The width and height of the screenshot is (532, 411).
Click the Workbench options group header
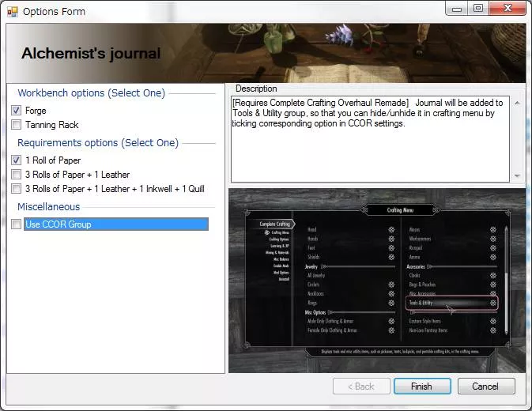(x=91, y=93)
